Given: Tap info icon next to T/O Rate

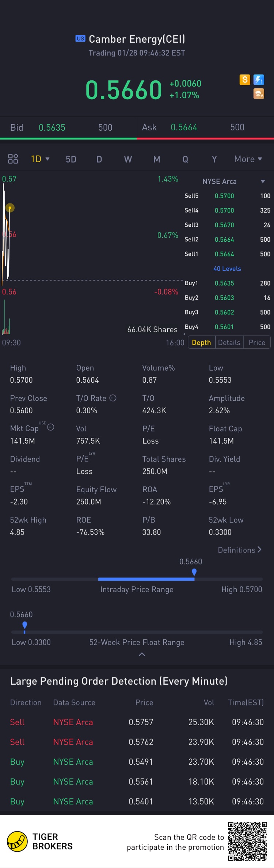Looking at the screenshot, I should pos(113,398).
